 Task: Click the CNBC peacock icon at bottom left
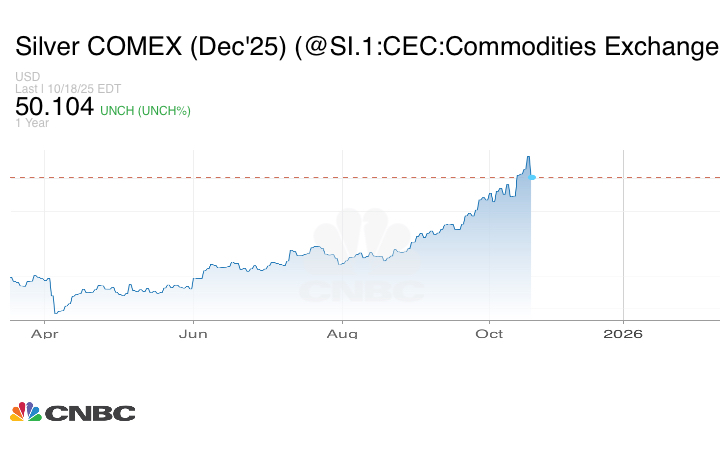(26, 412)
